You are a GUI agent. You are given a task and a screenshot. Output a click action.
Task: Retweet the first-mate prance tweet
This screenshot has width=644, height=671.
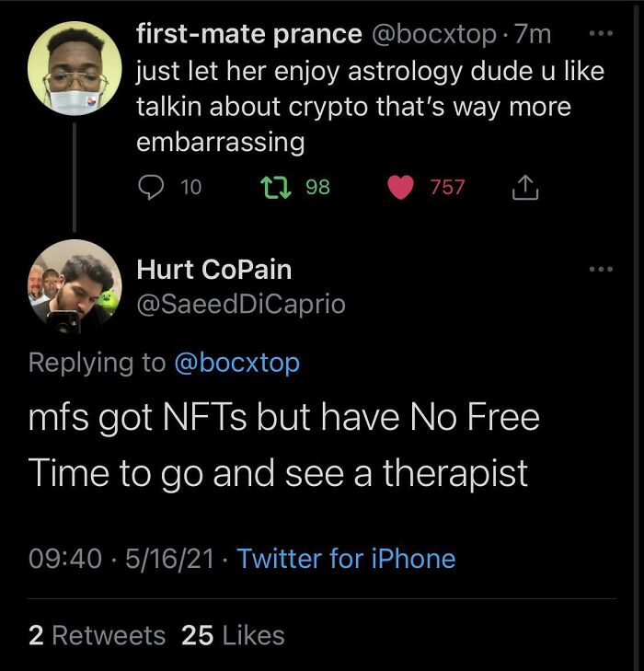(x=272, y=187)
